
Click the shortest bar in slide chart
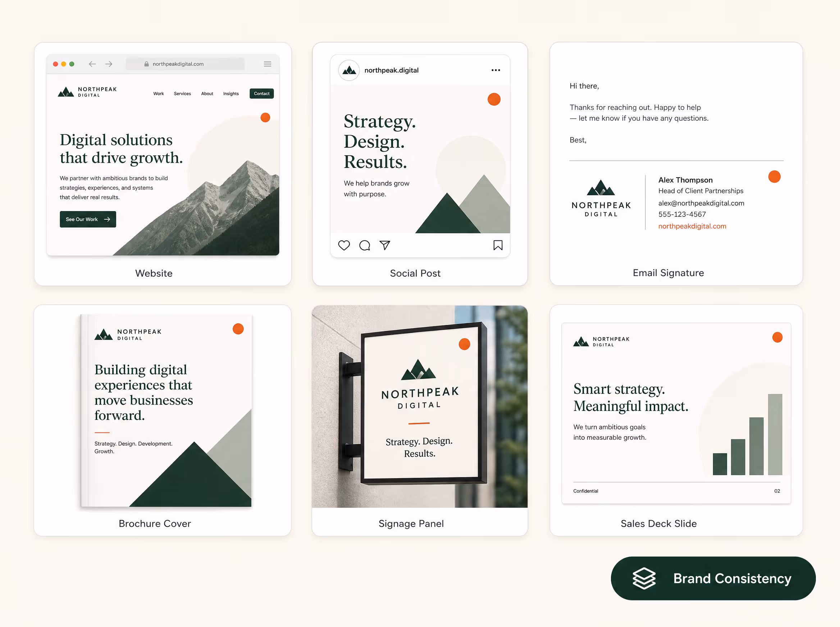click(x=720, y=464)
